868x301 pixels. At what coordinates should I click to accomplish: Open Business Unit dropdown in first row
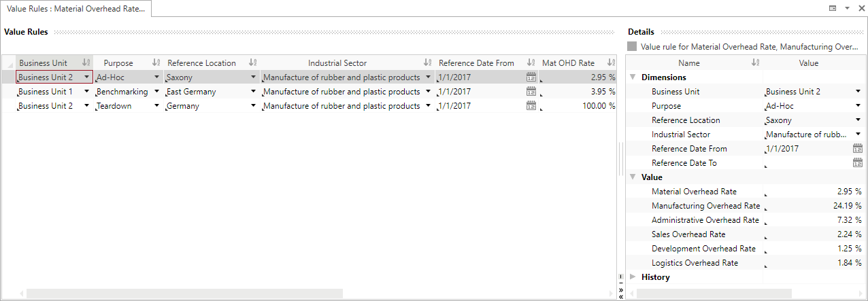point(87,77)
